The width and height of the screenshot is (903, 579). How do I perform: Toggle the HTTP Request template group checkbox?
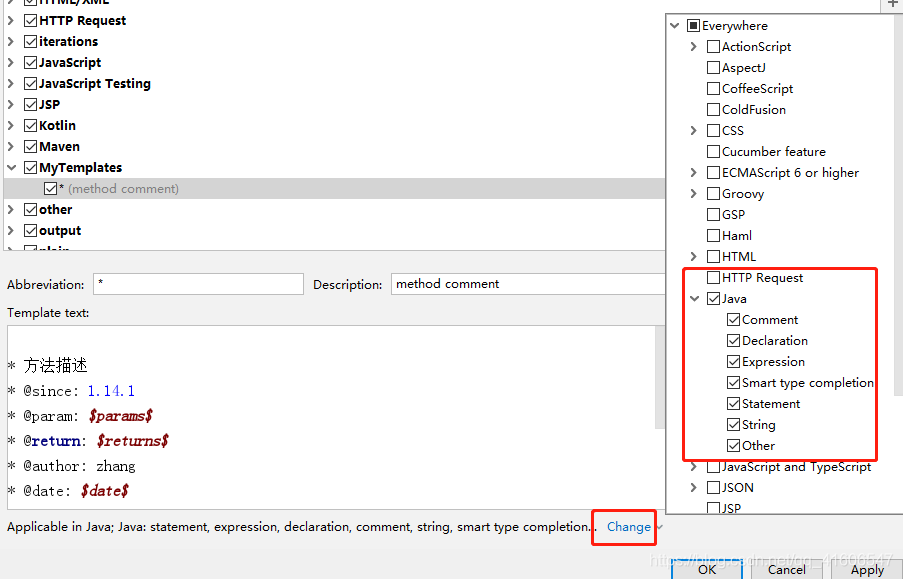pyautogui.click(x=31, y=21)
